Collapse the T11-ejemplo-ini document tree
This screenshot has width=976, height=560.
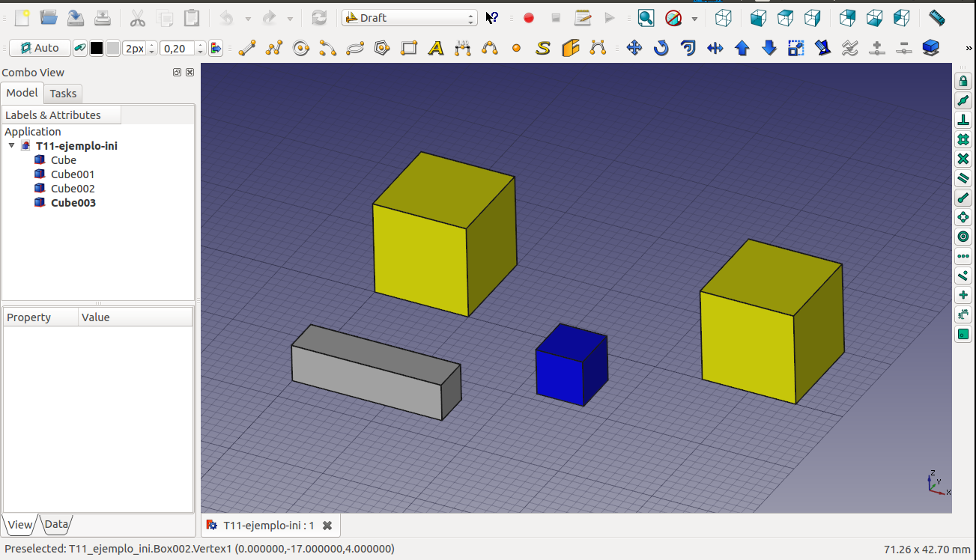[x=11, y=146]
